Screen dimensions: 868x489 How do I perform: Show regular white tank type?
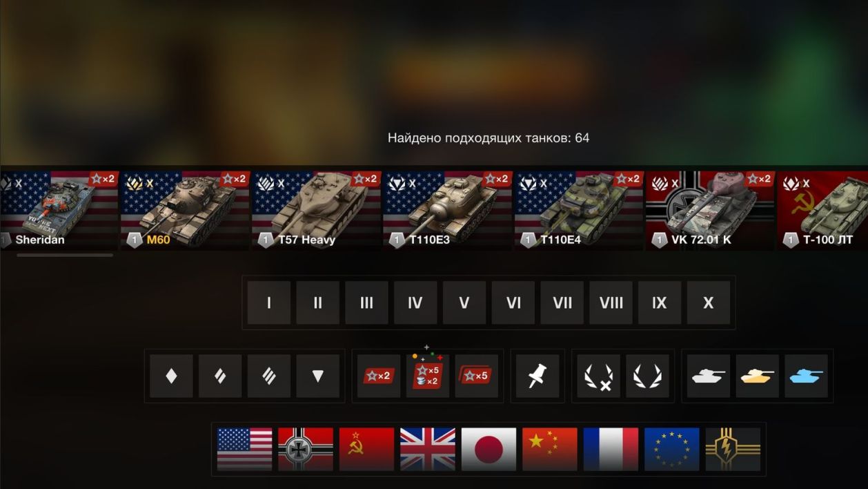point(709,376)
